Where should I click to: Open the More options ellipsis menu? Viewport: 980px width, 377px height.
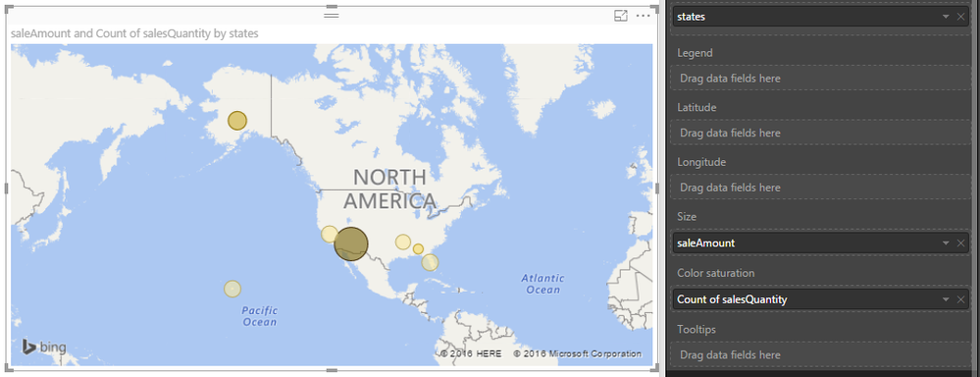point(644,16)
